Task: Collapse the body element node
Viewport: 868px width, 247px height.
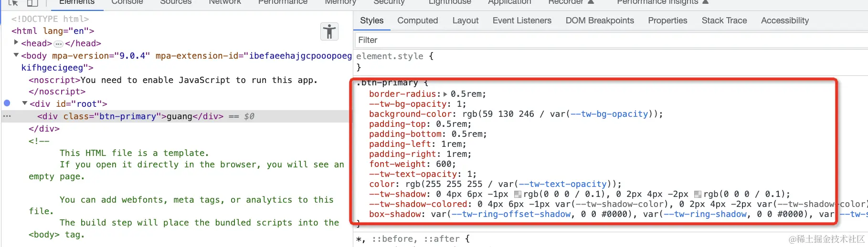Action: 16,55
